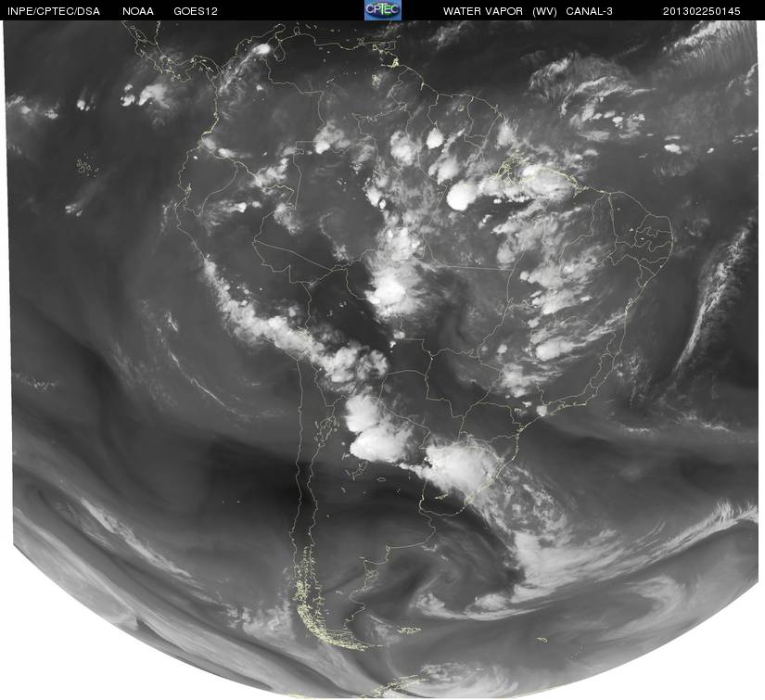Click the NOAA label in the header
This screenshot has height=700, width=765.
(x=138, y=11)
